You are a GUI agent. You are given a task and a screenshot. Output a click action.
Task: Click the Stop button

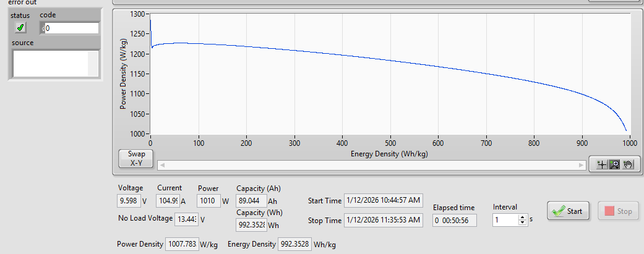(618, 211)
